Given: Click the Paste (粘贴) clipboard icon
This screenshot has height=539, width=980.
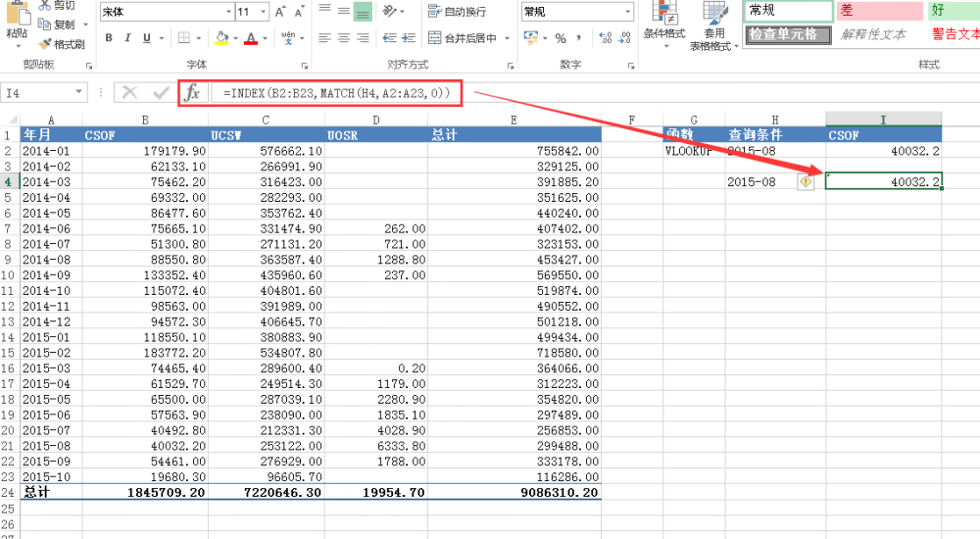Looking at the screenshot, I should point(18,11).
